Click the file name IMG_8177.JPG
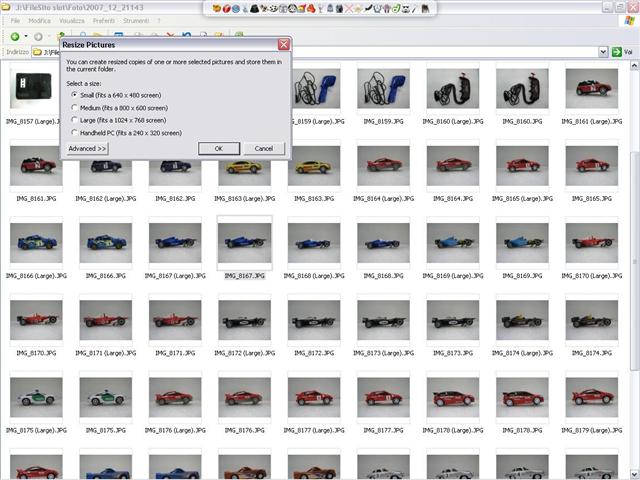Viewport: 640px width, 480px height. click(x=383, y=430)
